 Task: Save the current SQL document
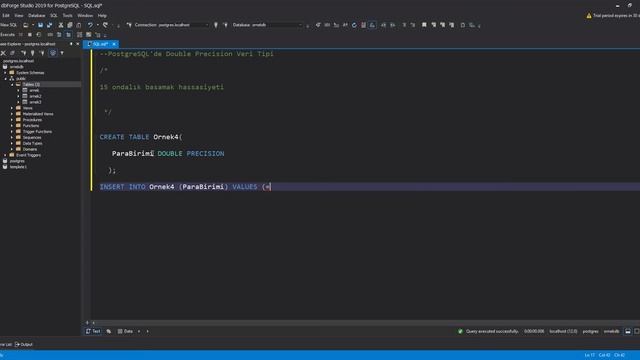click(40, 25)
